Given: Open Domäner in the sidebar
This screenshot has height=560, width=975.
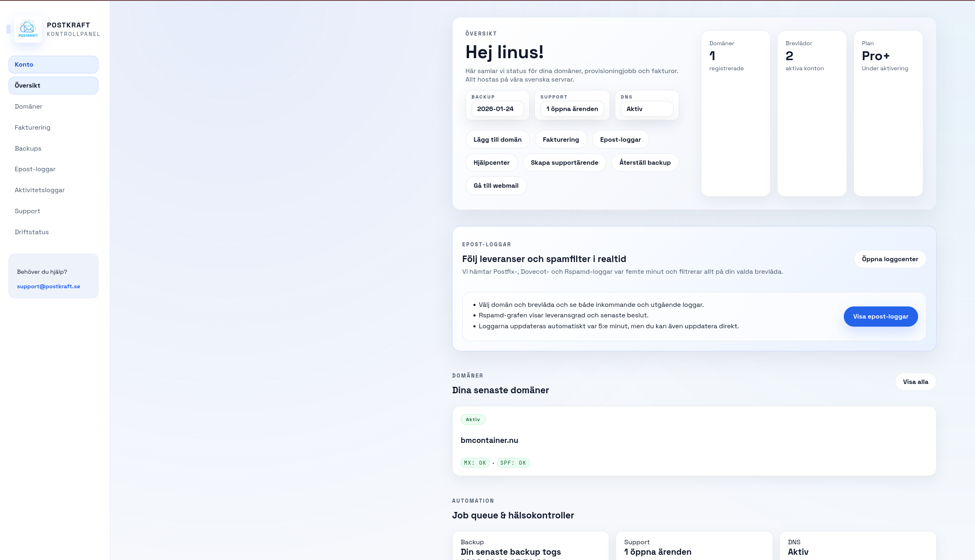Looking at the screenshot, I should 28,107.
